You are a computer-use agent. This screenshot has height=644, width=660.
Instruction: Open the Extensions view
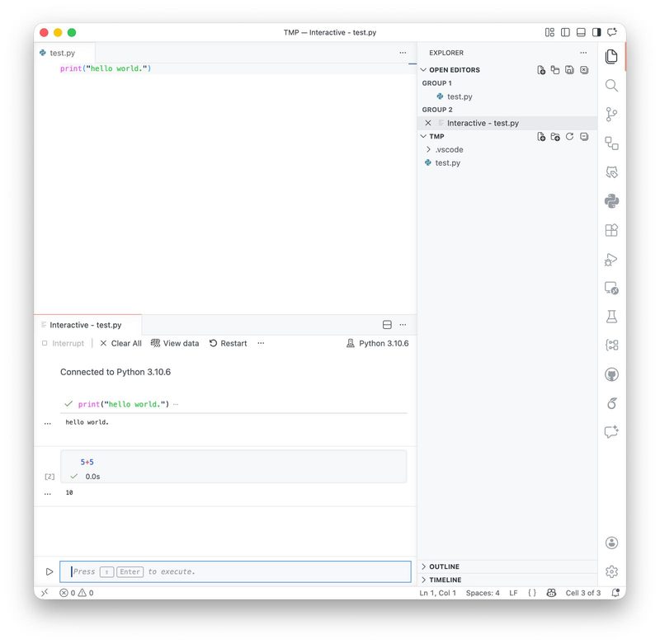pyautogui.click(x=611, y=230)
